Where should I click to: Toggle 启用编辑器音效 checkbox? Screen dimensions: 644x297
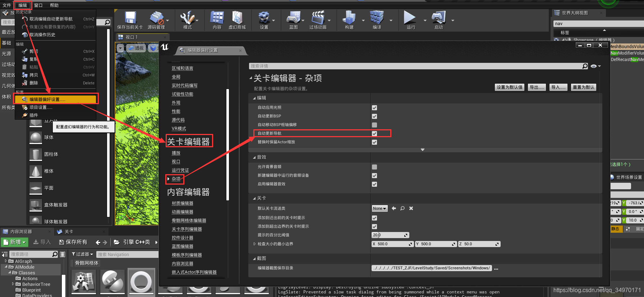pyautogui.click(x=374, y=184)
